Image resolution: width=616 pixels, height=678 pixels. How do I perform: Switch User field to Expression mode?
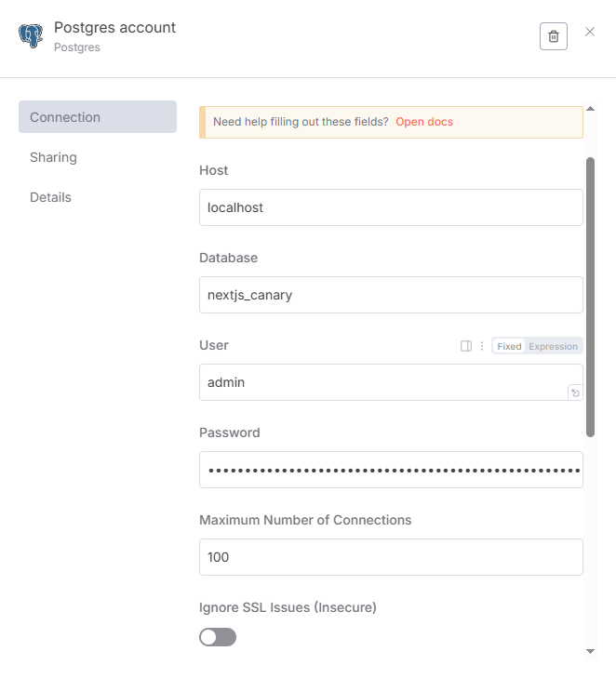pyautogui.click(x=553, y=346)
